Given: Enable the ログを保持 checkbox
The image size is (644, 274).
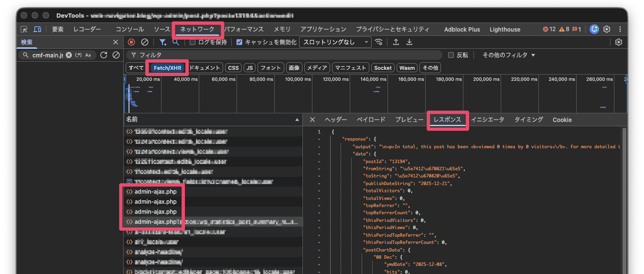Looking at the screenshot, I should [193, 42].
